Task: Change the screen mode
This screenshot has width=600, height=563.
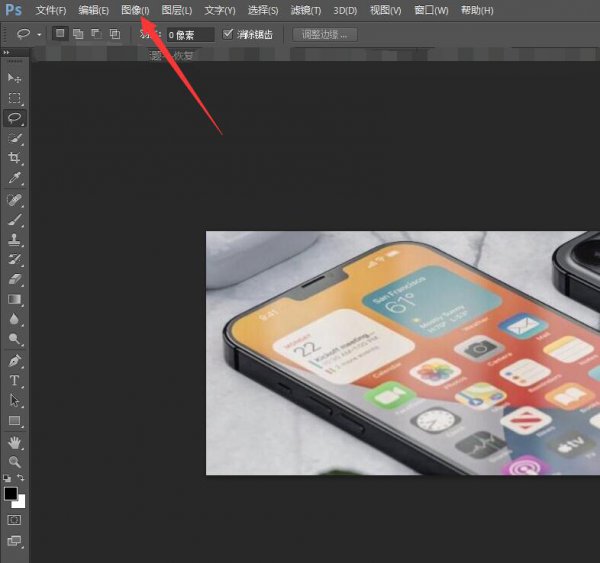Action: (x=14, y=541)
